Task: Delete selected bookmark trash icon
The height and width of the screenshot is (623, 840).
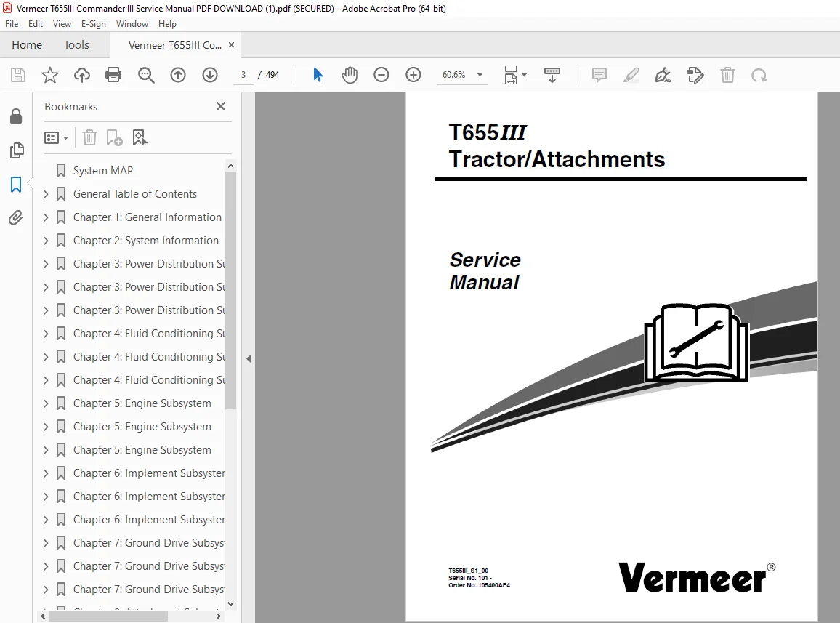Action: 89,138
